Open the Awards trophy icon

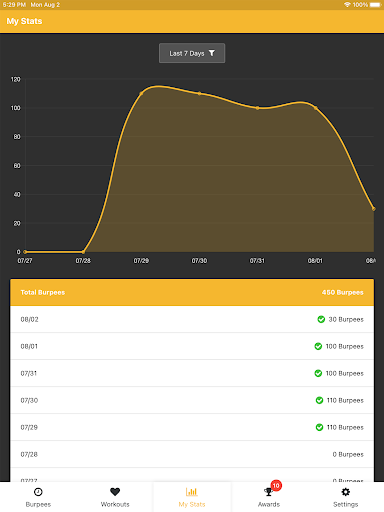[x=268, y=492]
